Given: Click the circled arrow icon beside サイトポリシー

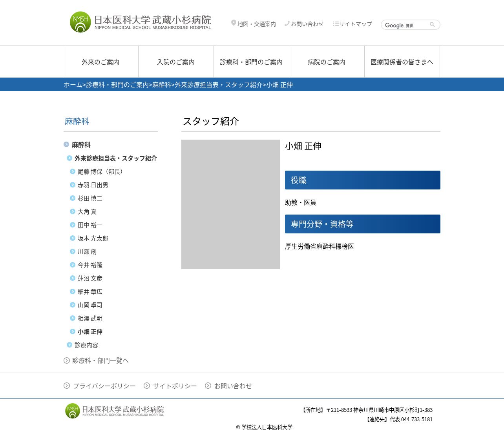Looking at the screenshot, I should (147, 386).
